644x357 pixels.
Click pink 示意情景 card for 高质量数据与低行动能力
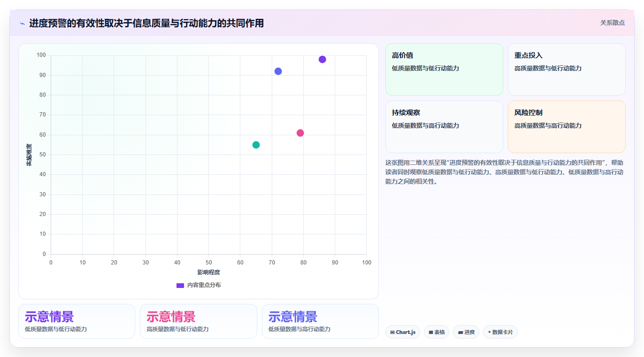pyautogui.click(x=199, y=321)
